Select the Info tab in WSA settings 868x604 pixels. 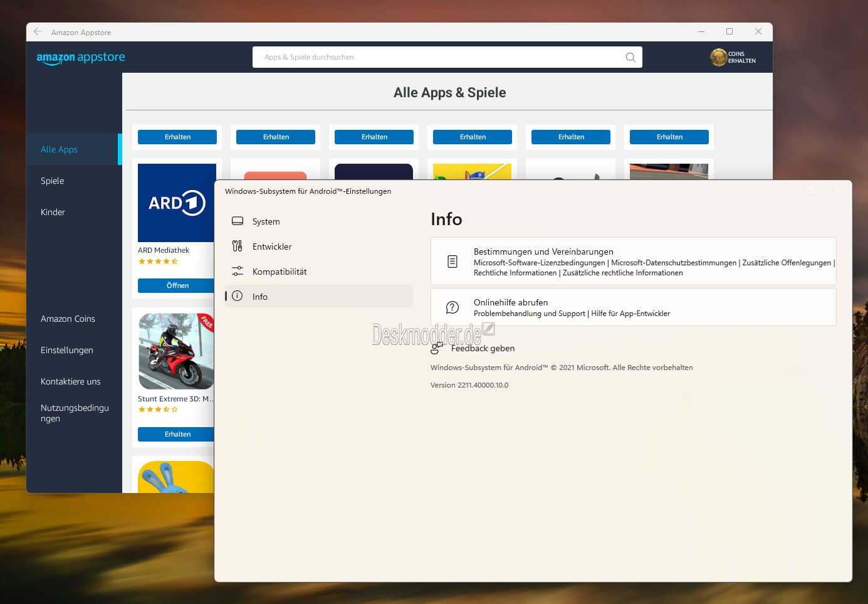click(x=319, y=297)
